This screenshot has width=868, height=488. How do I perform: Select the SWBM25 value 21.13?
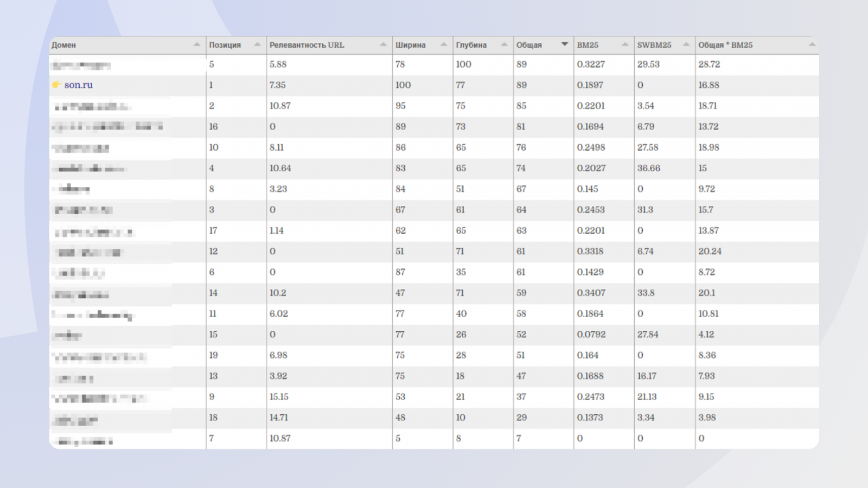tap(647, 397)
